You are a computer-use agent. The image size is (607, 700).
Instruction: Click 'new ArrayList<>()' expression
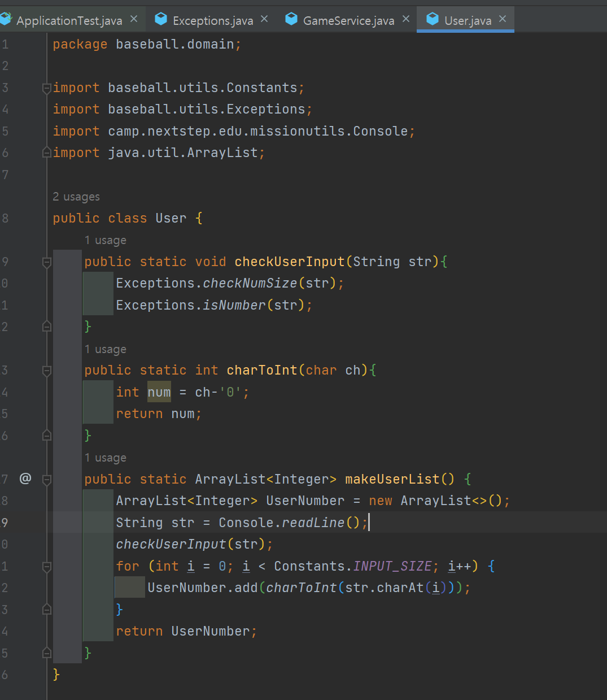pyautogui.click(x=435, y=501)
